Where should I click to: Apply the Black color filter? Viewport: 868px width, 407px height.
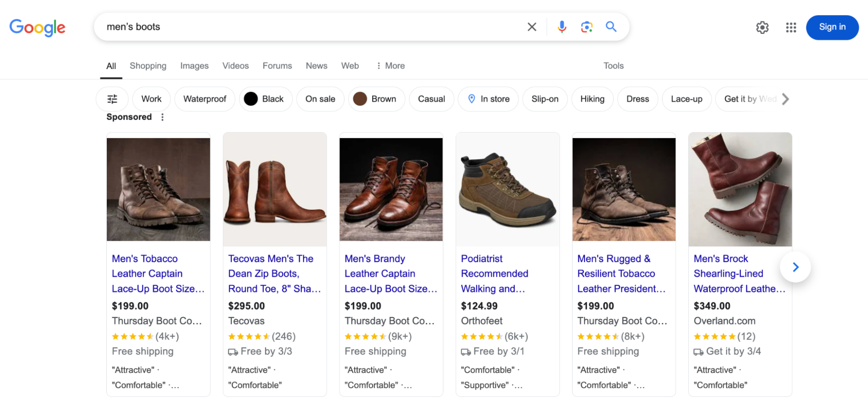pyautogui.click(x=265, y=98)
